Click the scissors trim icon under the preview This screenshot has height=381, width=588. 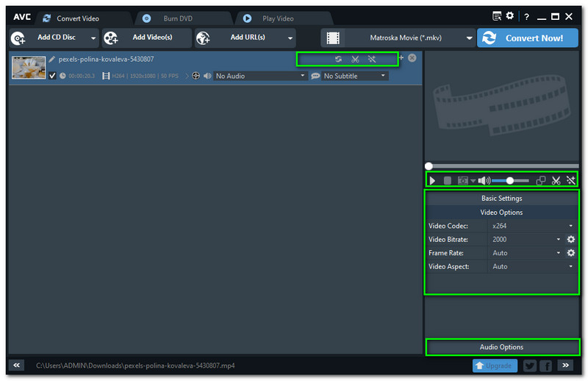click(x=556, y=180)
